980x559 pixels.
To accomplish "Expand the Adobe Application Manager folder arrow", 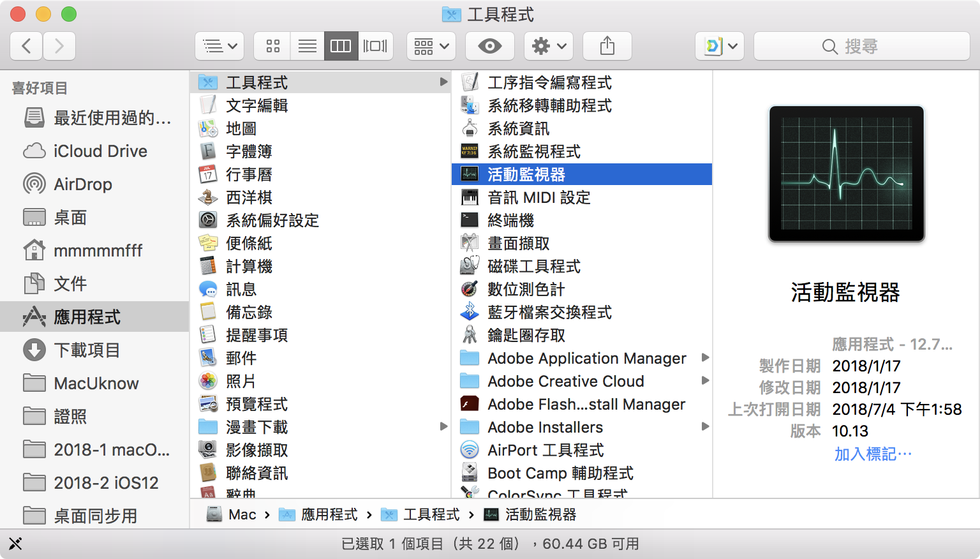I will (x=705, y=357).
